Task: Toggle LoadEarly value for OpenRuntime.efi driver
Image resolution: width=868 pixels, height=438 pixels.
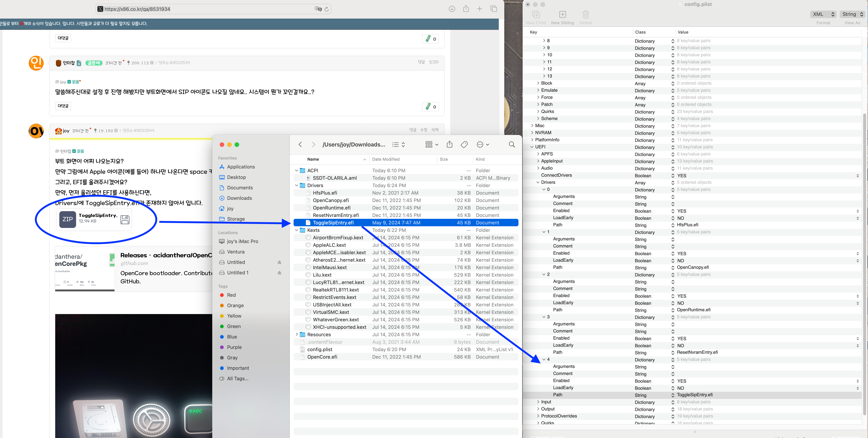Action: click(858, 303)
